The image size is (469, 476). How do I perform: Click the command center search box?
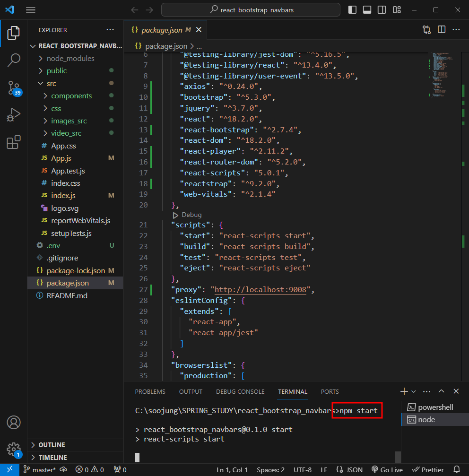coord(251,10)
